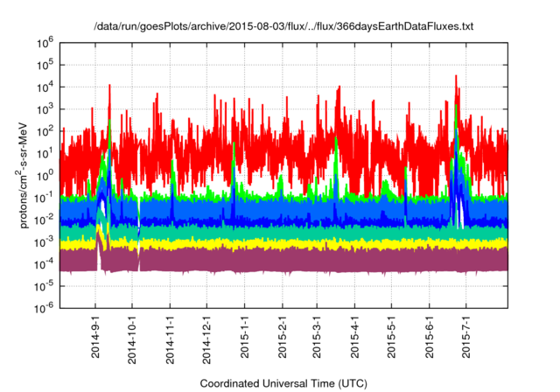The width and height of the screenshot is (560, 392).
Task: Click the 'protons/cm2-s-sr-MeV' y-axis label
Action: click(22, 175)
